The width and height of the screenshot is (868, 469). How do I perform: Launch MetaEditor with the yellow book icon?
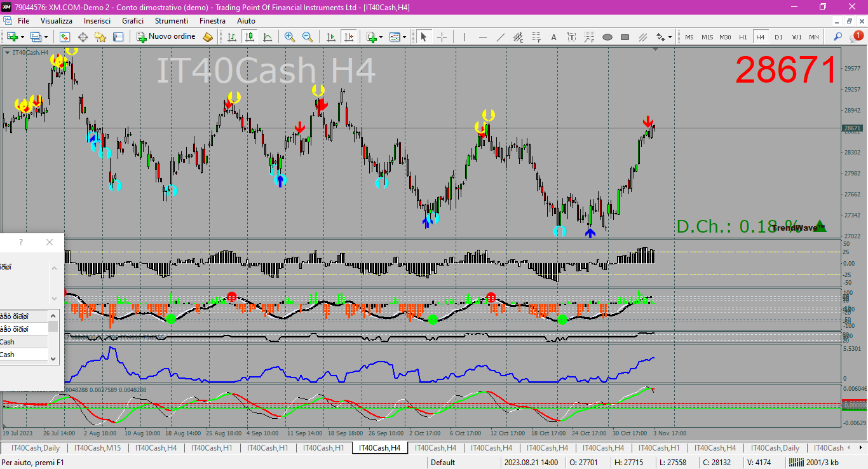pos(208,37)
